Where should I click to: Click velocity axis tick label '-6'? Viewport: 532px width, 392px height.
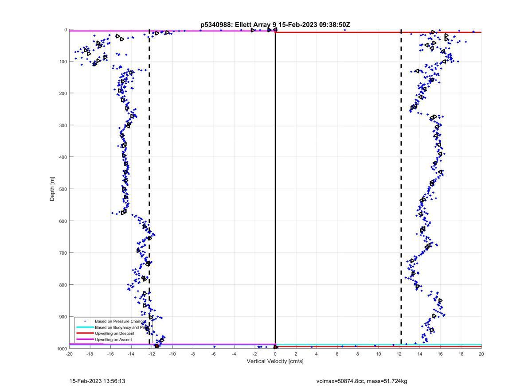pyautogui.click(x=213, y=354)
